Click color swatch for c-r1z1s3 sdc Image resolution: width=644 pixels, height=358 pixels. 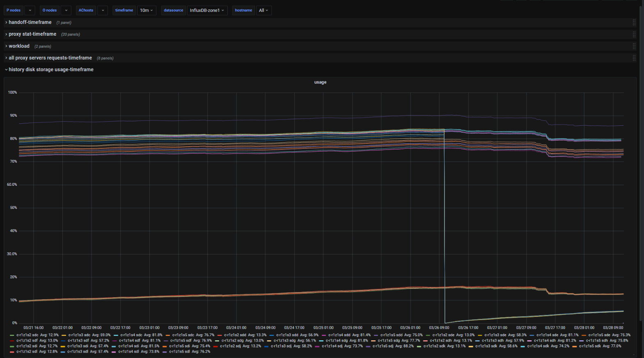(x=64, y=335)
